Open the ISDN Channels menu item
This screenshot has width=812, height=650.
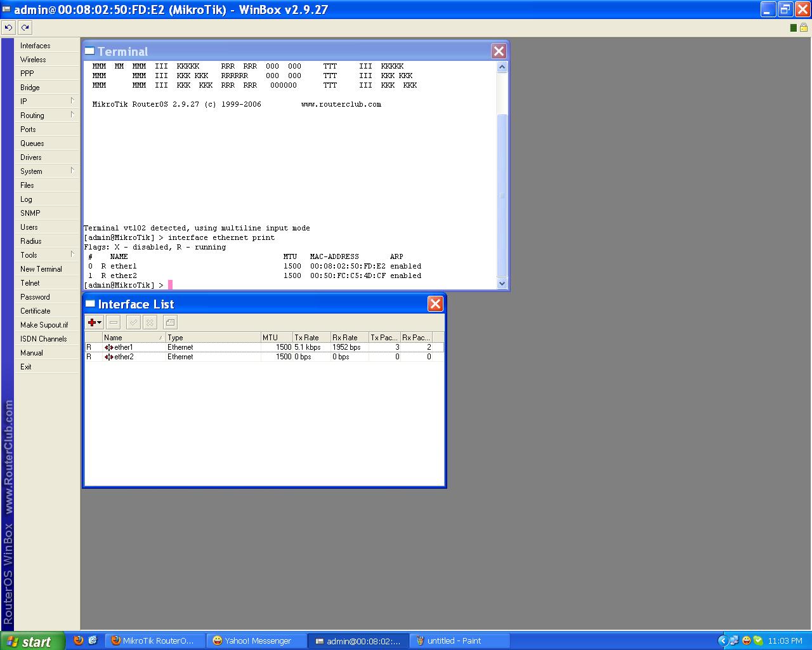coord(47,339)
